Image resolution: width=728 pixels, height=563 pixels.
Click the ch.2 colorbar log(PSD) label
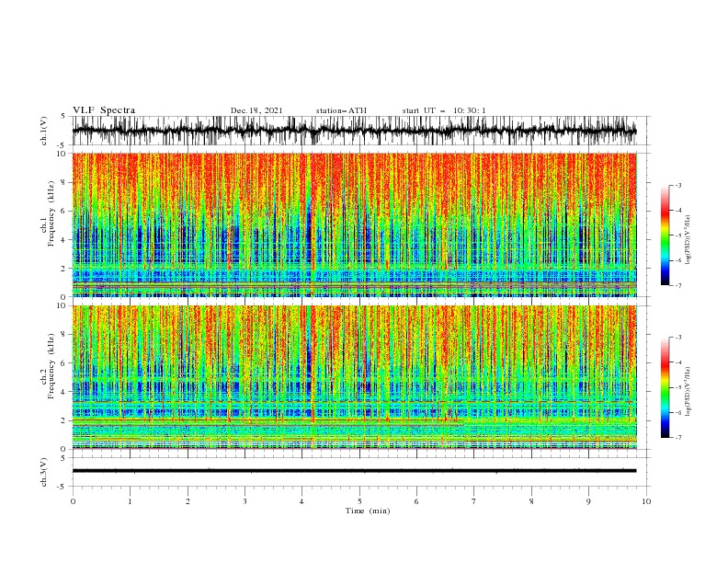(689, 391)
